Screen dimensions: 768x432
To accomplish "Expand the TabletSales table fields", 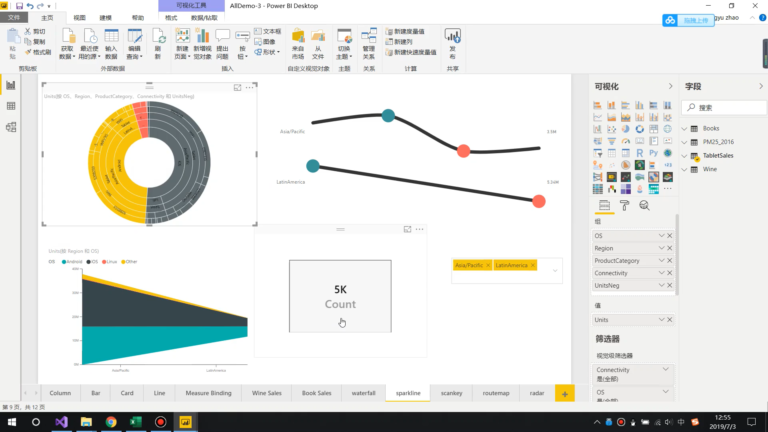I will (685, 156).
